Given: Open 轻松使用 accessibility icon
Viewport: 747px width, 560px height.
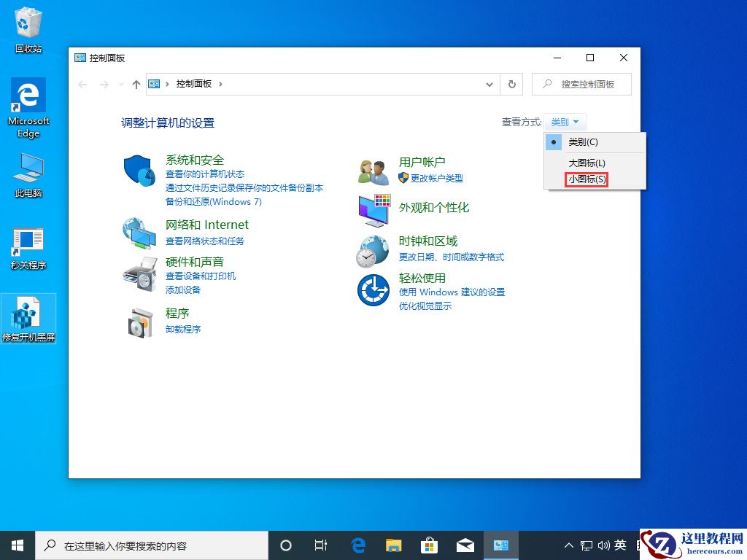Looking at the screenshot, I should point(373,292).
